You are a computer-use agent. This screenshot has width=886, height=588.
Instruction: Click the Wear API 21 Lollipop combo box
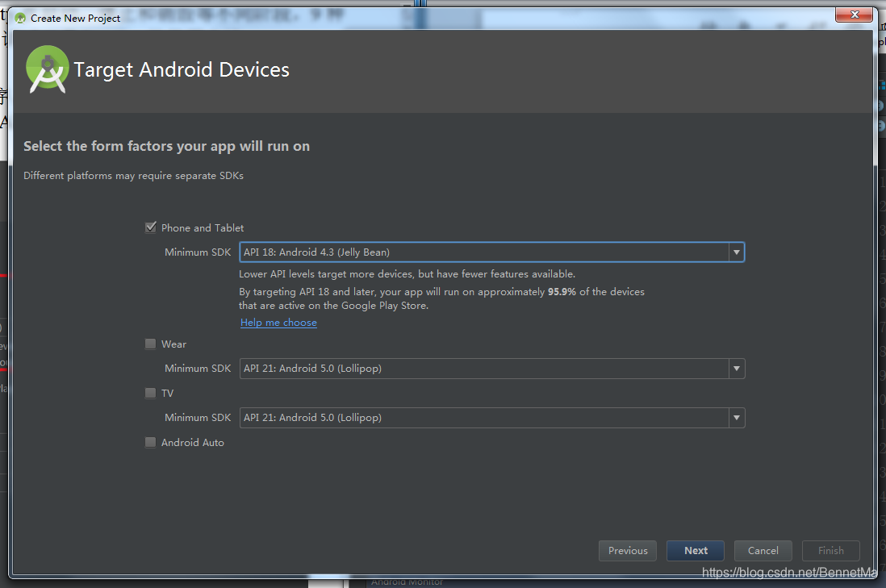coord(491,369)
